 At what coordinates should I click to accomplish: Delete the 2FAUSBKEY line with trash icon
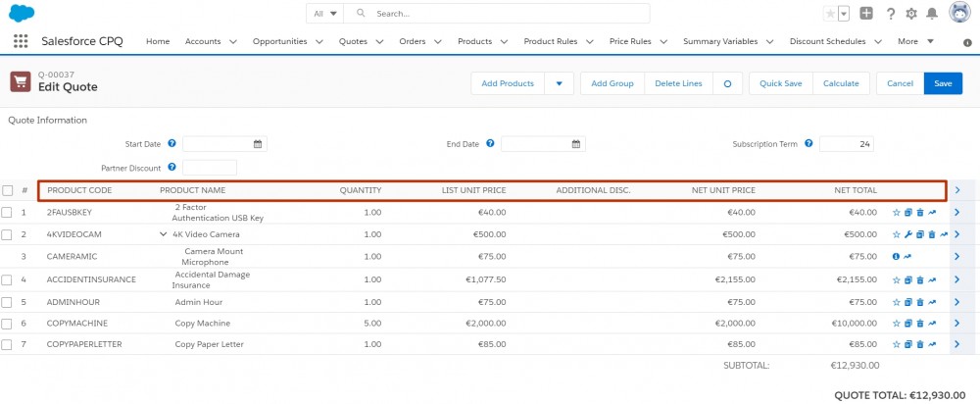(920, 213)
